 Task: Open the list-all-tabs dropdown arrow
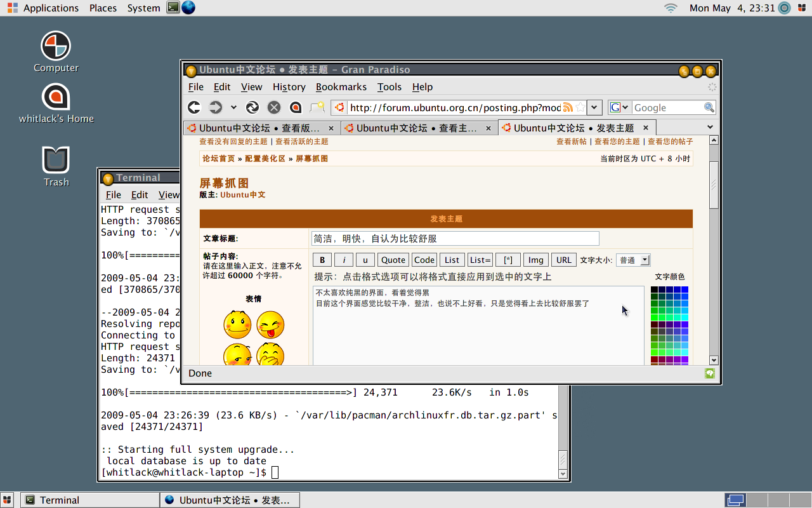(710, 128)
